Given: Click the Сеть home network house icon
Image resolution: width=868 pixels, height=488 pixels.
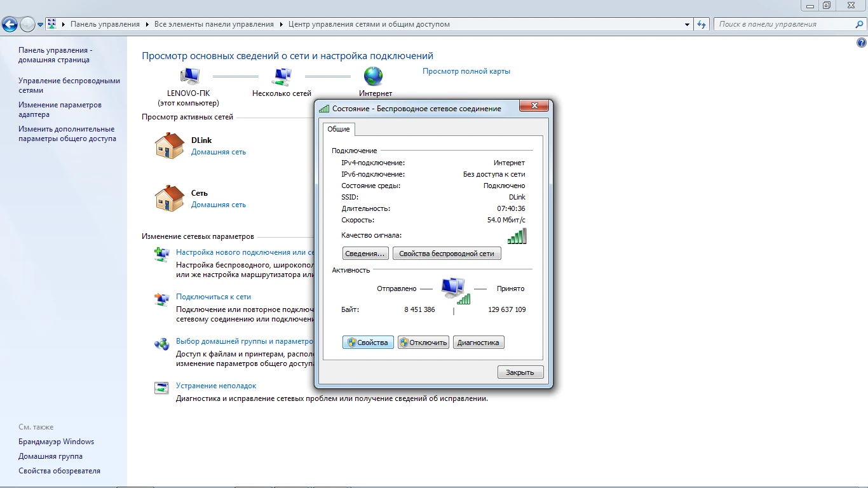Looking at the screenshot, I should coord(168,198).
